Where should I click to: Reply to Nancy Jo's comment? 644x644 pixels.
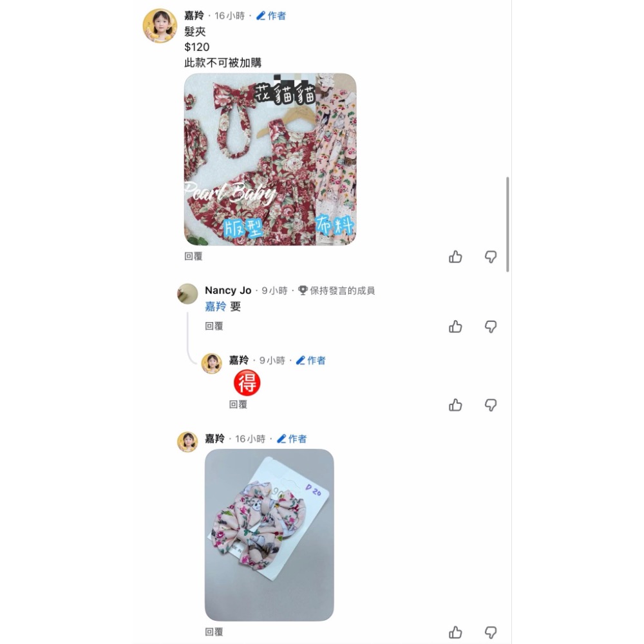[x=214, y=327]
